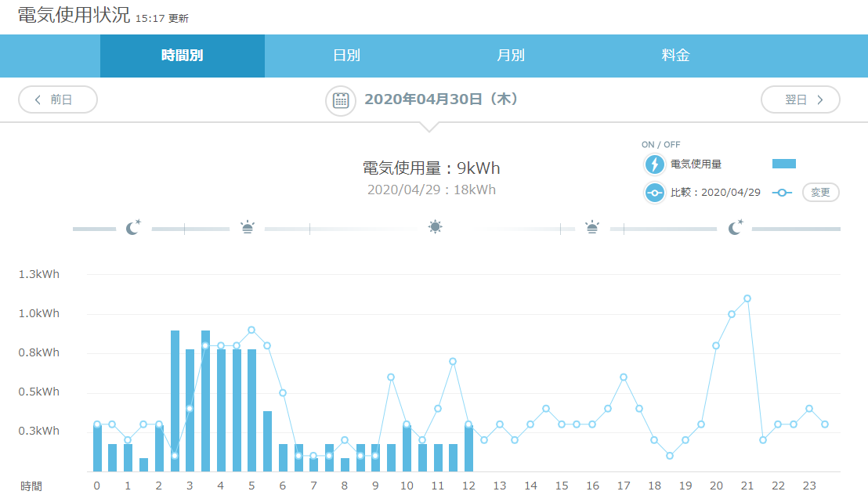868x502 pixels.
Task: Go to previous day with 前日
Action: pos(58,100)
